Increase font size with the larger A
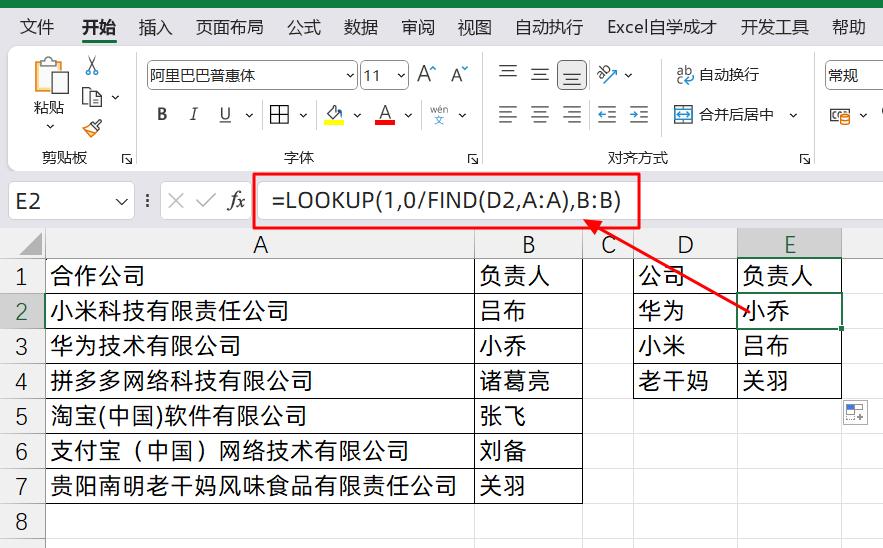 coord(426,75)
